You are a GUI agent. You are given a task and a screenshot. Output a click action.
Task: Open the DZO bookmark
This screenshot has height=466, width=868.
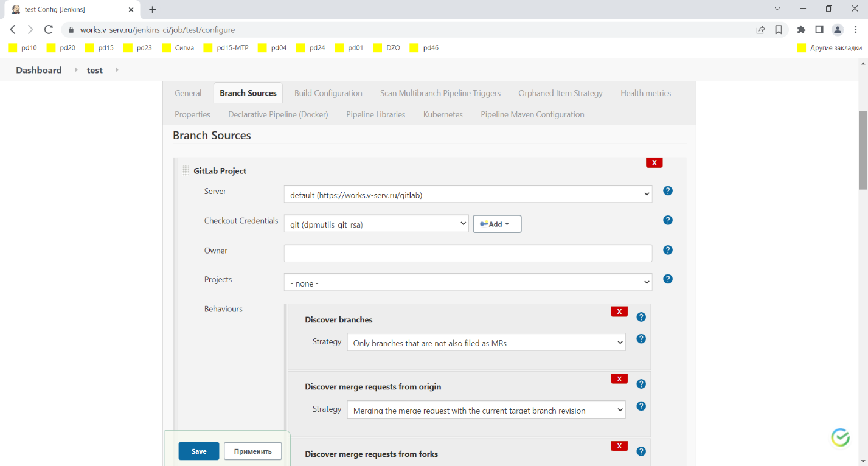click(x=386, y=47)
